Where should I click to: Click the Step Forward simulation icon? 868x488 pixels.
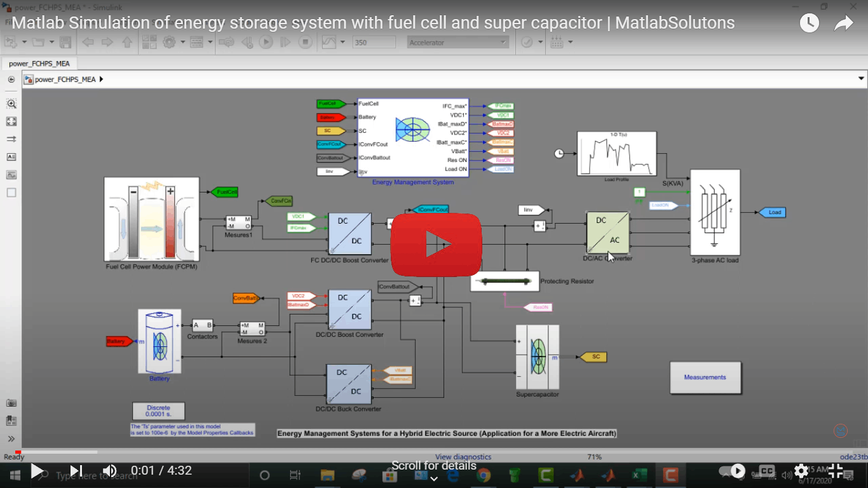click(x=286, y=43)
